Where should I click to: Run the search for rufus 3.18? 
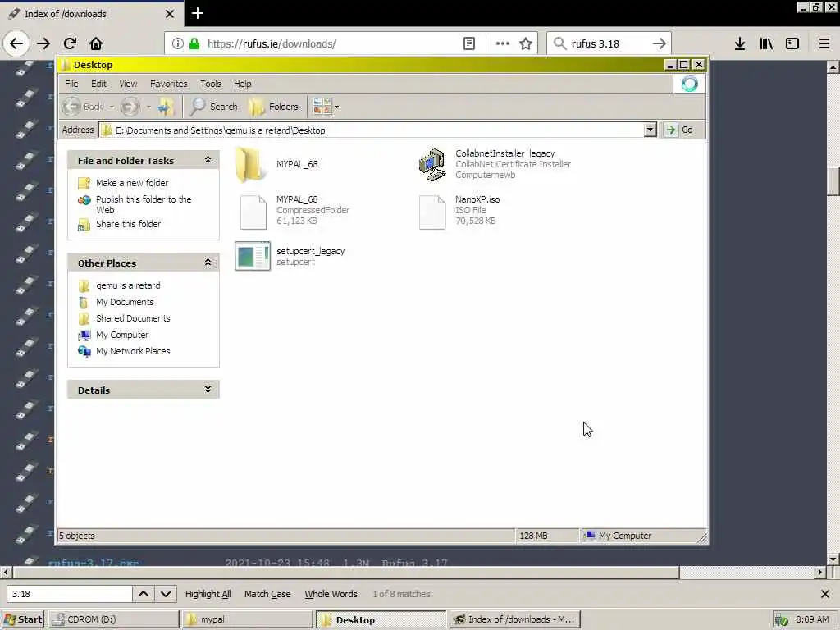coord(659,43)
